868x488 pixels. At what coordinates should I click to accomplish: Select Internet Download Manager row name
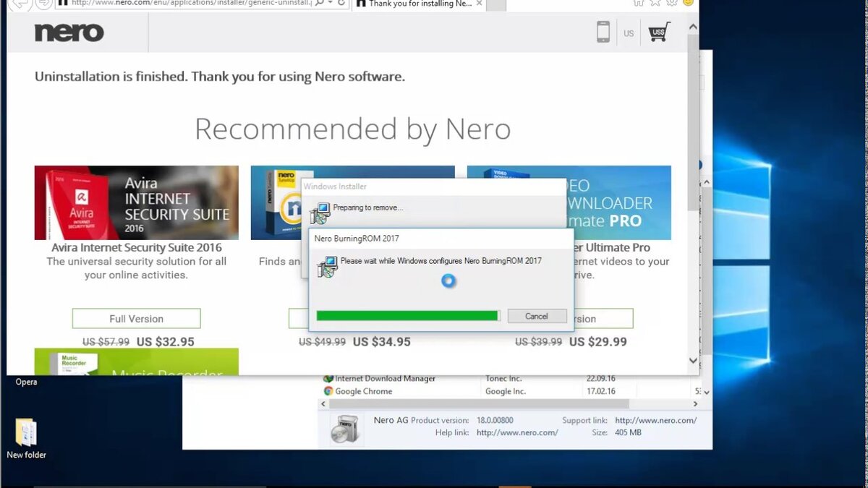point(386,378)
